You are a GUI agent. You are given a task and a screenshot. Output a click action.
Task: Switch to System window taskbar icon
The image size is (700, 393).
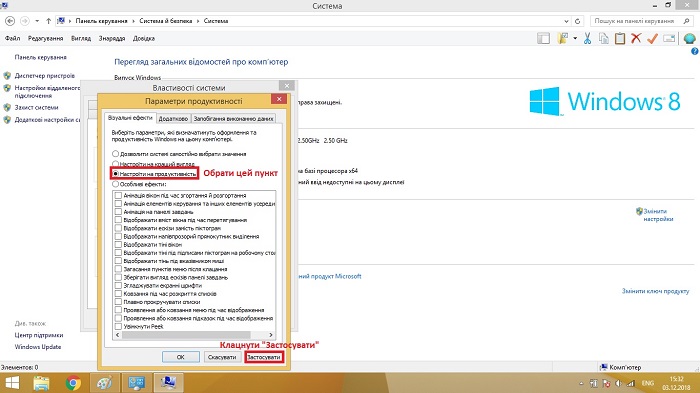pos(168,383)
